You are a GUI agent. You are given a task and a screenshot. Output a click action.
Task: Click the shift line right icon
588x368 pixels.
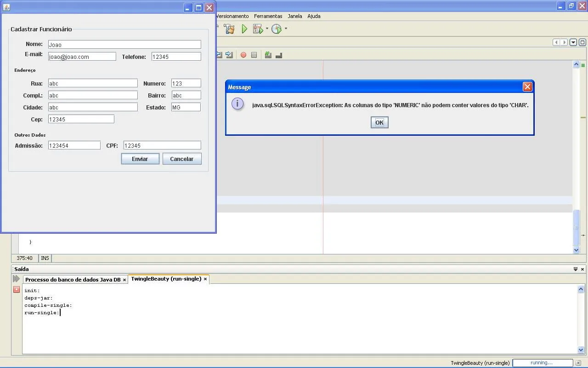point(229,55)
